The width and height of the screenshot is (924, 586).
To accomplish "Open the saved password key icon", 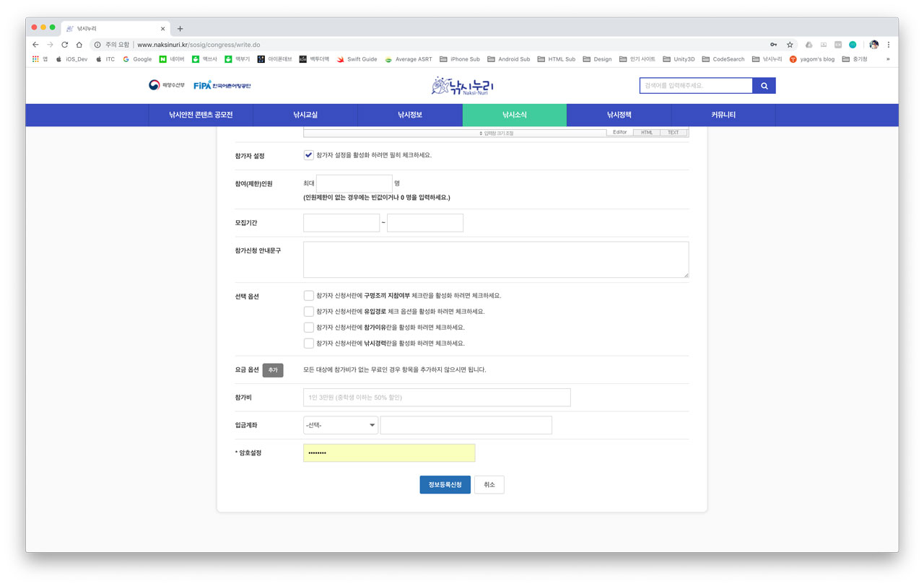I will coord(773,45).
